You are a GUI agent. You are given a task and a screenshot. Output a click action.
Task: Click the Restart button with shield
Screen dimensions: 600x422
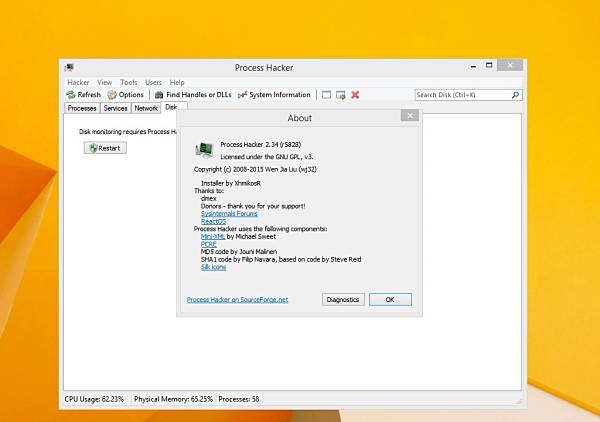coord(105,148)
